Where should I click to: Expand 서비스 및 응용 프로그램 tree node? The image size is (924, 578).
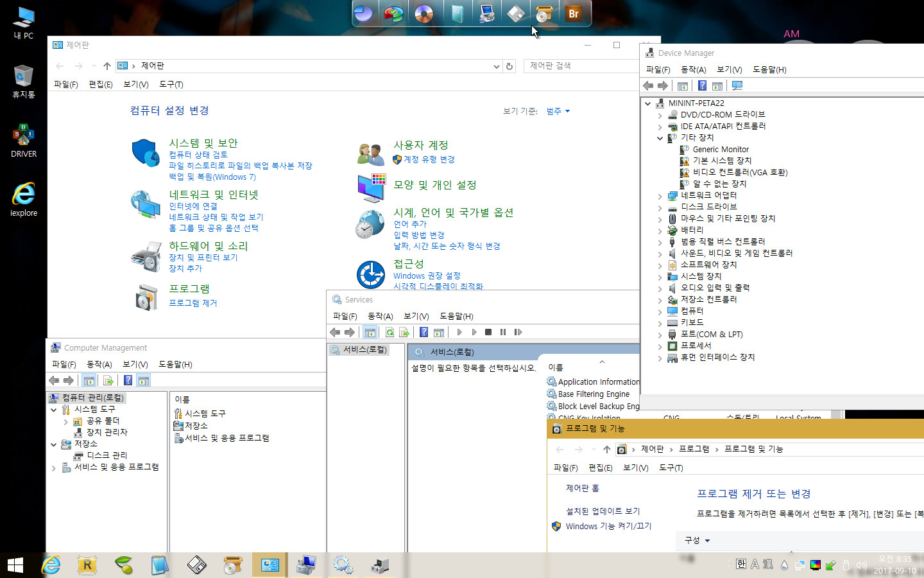(x=54, y=468)
